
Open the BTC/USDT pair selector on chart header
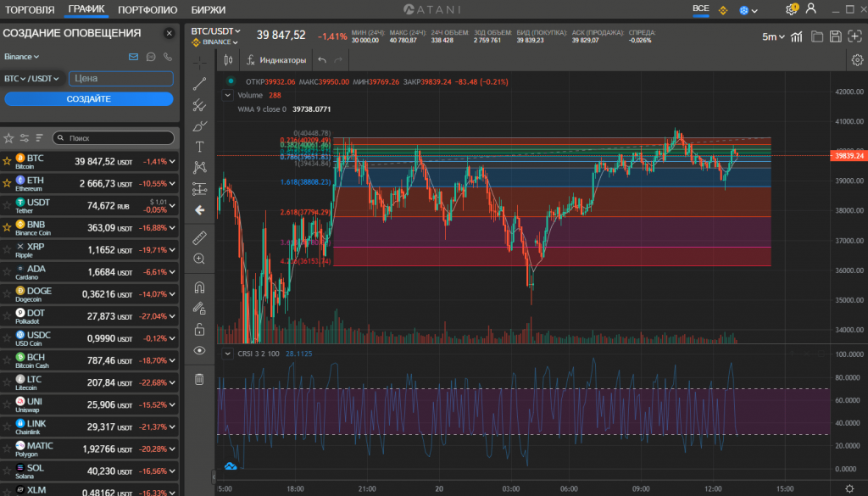(x=215, y=31)
